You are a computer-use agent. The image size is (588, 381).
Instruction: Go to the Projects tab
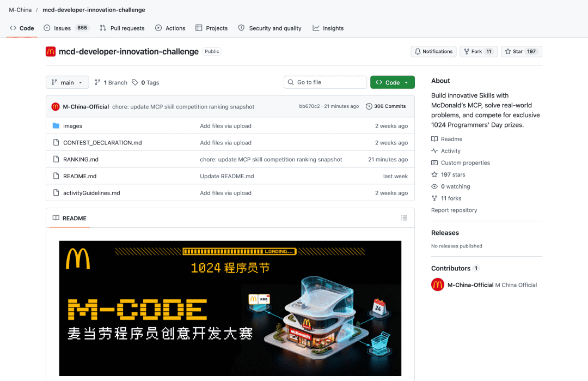(211, 28)
